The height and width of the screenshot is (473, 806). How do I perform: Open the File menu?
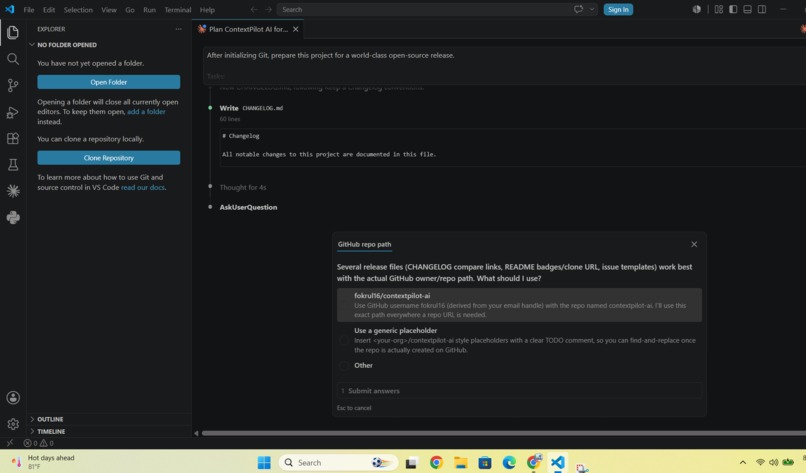29,9
